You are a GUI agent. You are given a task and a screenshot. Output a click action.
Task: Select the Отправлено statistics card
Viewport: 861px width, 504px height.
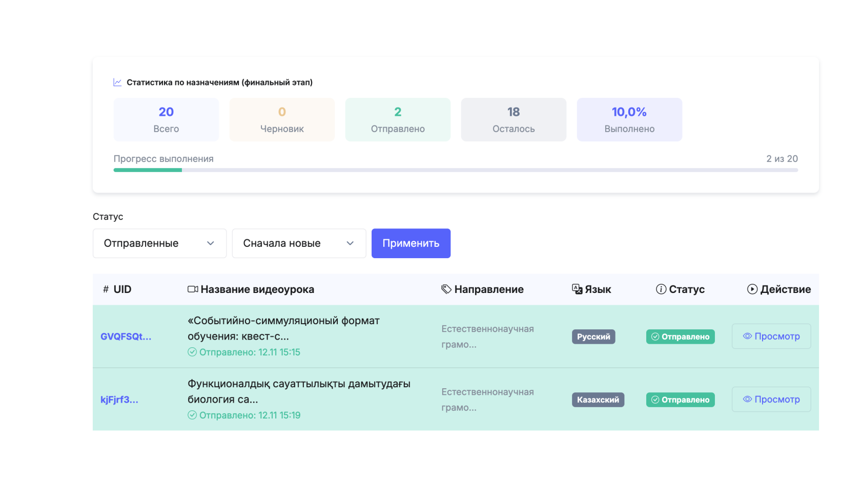(398, 120)
